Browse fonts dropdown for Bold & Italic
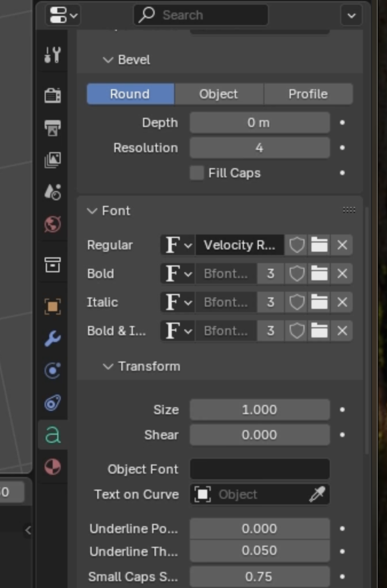387x588 pixels. click(178, 331)
